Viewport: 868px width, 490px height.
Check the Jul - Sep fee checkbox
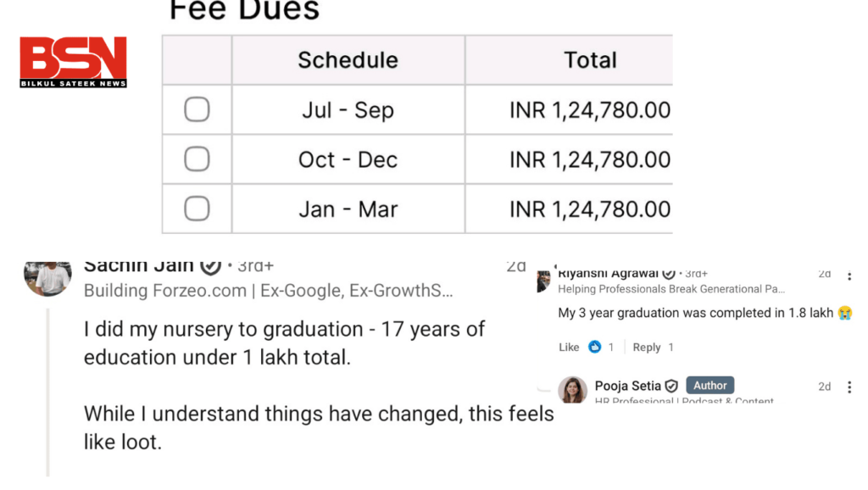click(197, 109)
